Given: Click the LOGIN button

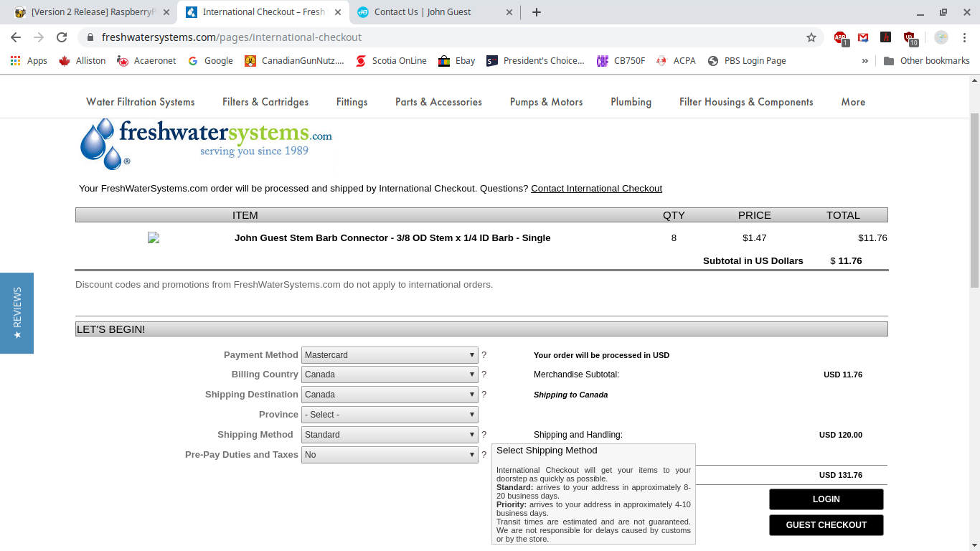Looking at the screenshot, I should pos(826,499).
